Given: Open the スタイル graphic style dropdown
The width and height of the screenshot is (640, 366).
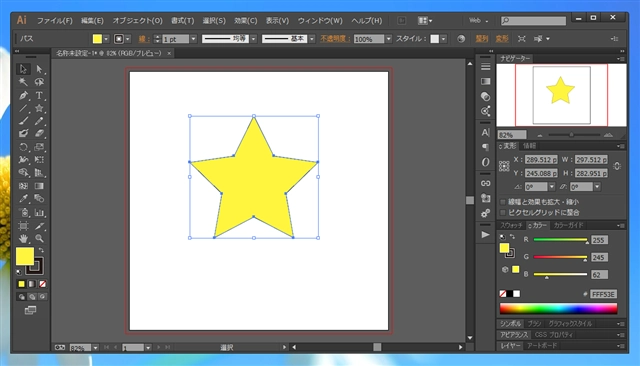Looking at the screenshot, I should pos(444,39).
